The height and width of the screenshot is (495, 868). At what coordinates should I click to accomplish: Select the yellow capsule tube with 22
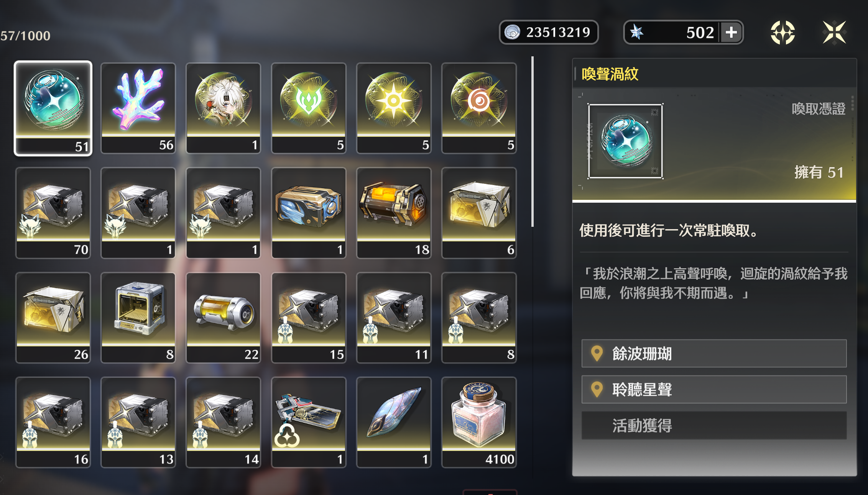[x=223, y=318]
